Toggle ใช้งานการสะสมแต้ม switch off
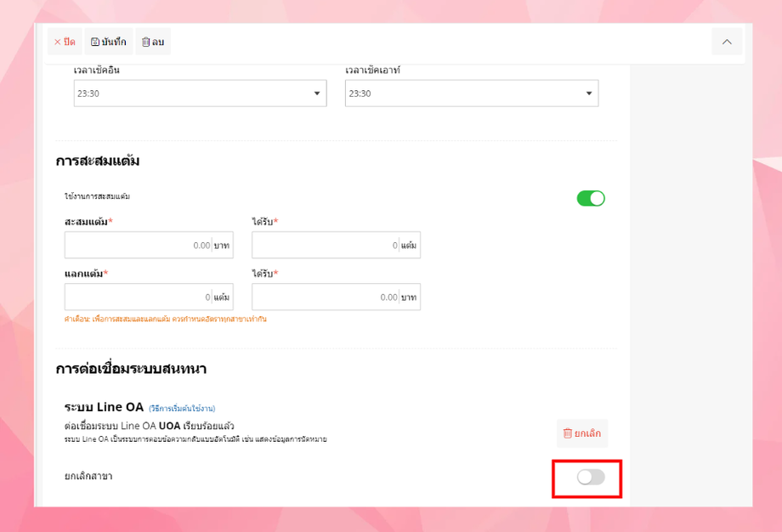Image resolution: width=782 pixels, height=532 pixels. coord(591,199)
